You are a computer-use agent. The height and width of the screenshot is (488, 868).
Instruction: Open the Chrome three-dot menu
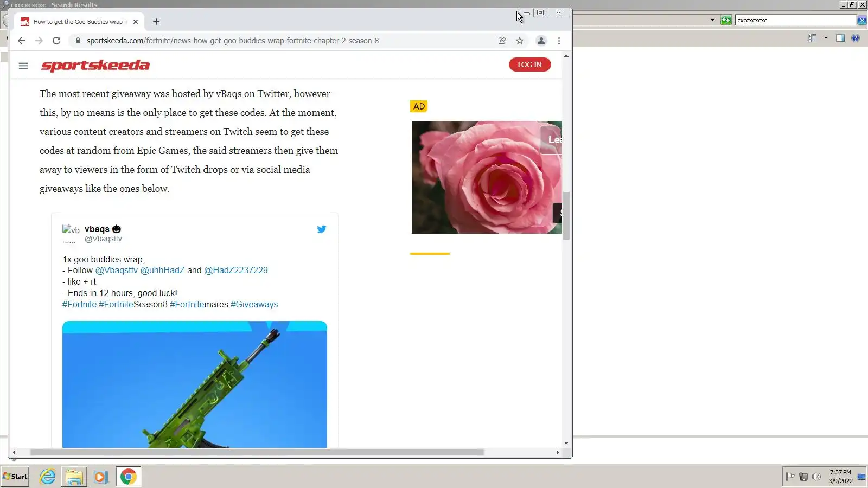pyautogui.click(x=559, y=41)
